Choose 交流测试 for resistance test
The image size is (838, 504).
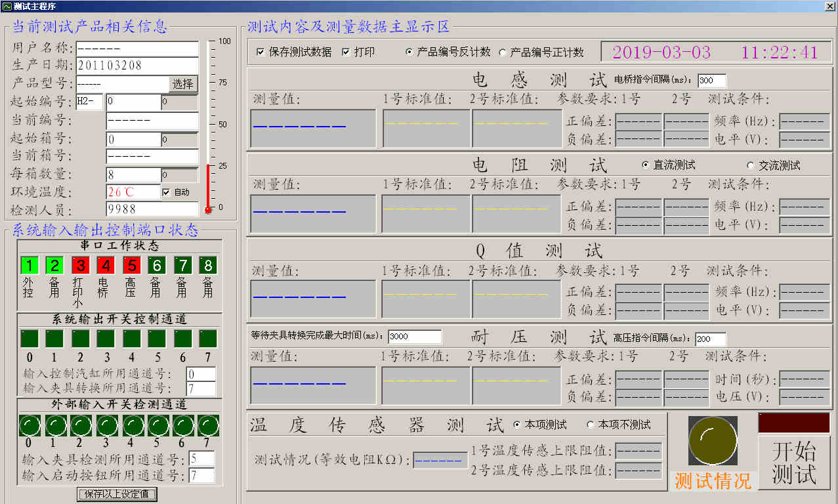751,165
